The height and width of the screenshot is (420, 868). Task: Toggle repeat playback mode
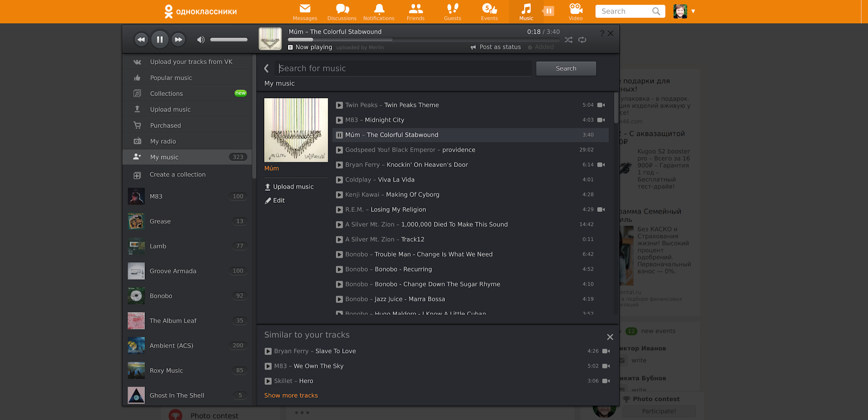pyautogui.click(x=582, y=40)
